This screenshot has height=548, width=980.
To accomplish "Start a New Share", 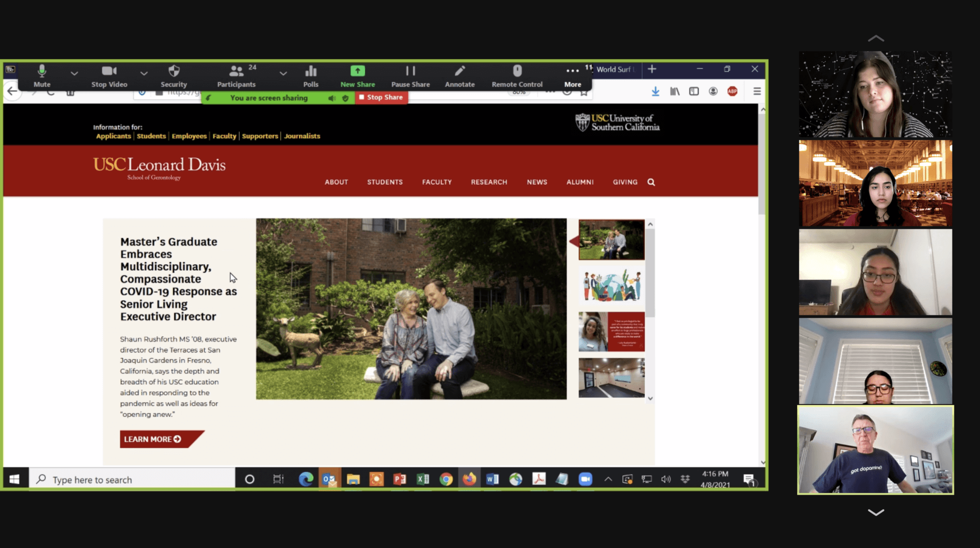I will pos(357,76).
